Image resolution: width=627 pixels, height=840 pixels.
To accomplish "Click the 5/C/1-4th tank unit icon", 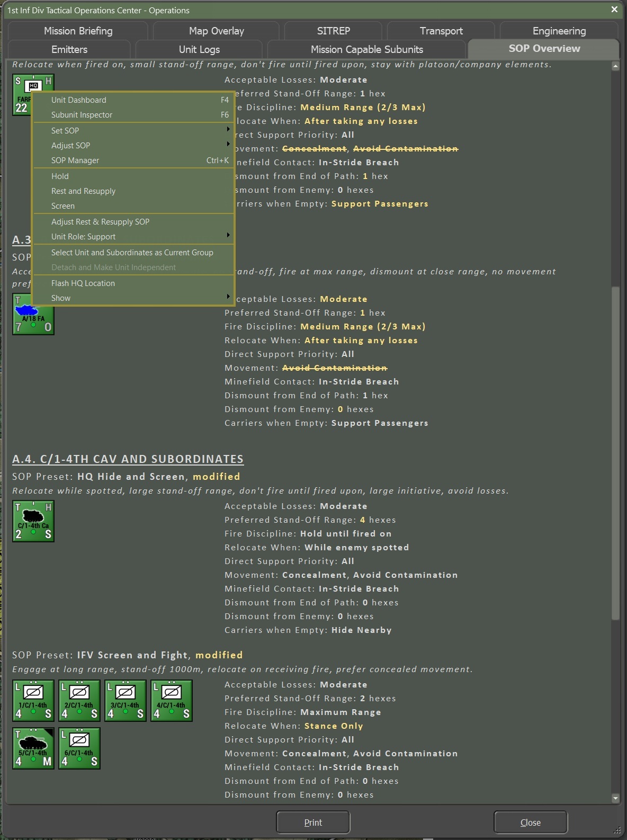I will point(33,748).
